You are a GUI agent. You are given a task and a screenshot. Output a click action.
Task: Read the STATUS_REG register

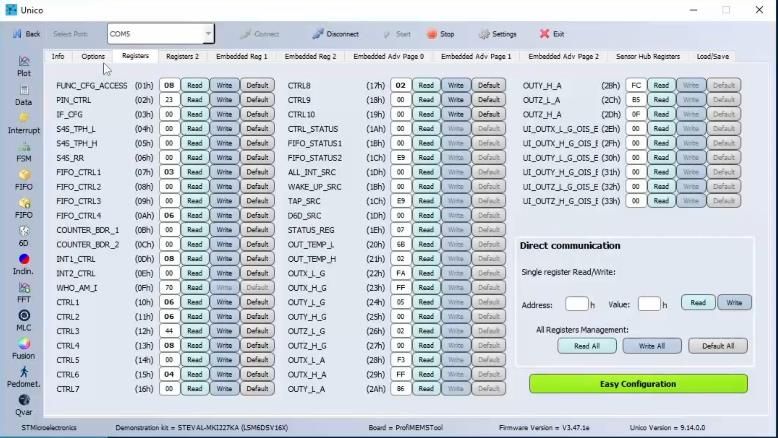(426, 230)
